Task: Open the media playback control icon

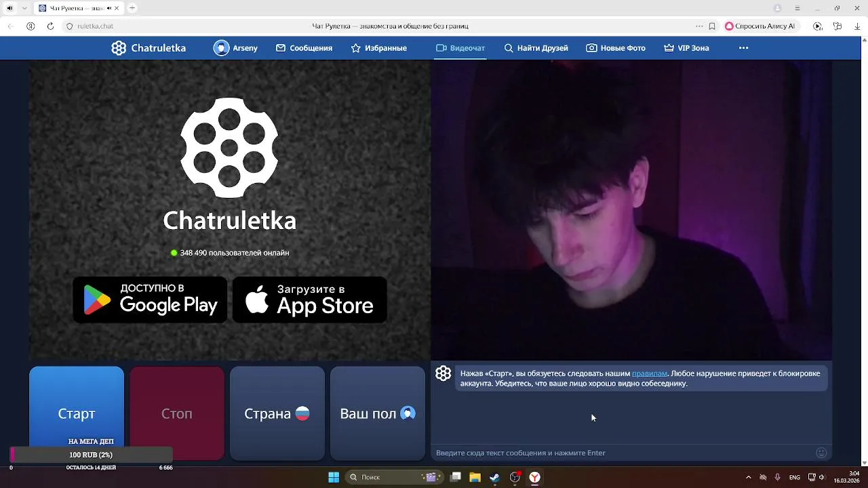Action: tap(818, 26)
